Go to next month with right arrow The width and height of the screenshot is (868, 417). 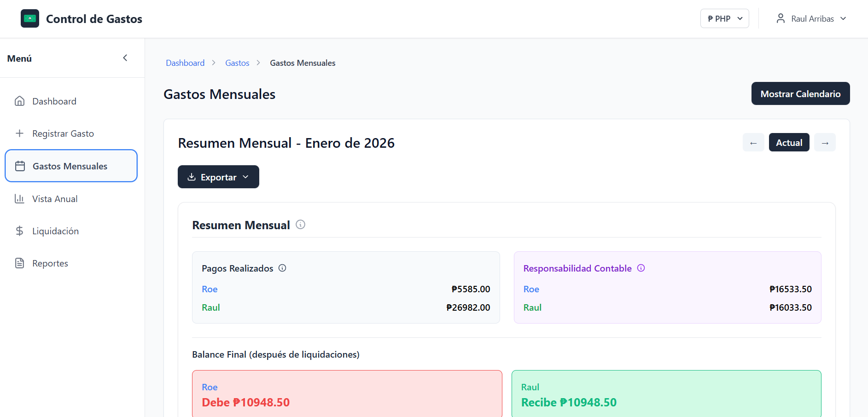pyautogui.click(x=825, y=143)
